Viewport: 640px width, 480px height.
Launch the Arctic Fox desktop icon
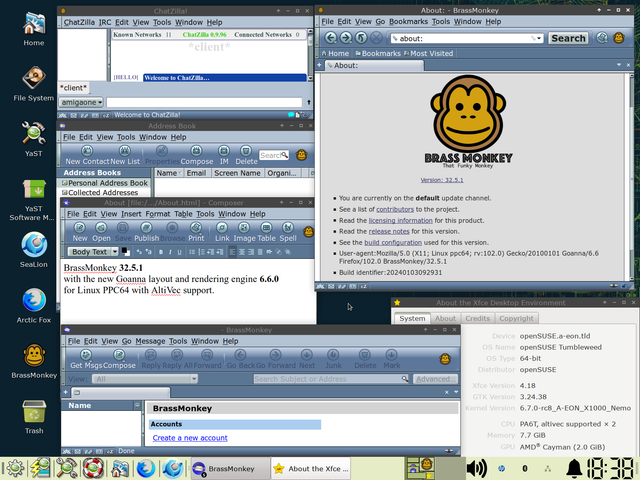click(x=33, y=305)
